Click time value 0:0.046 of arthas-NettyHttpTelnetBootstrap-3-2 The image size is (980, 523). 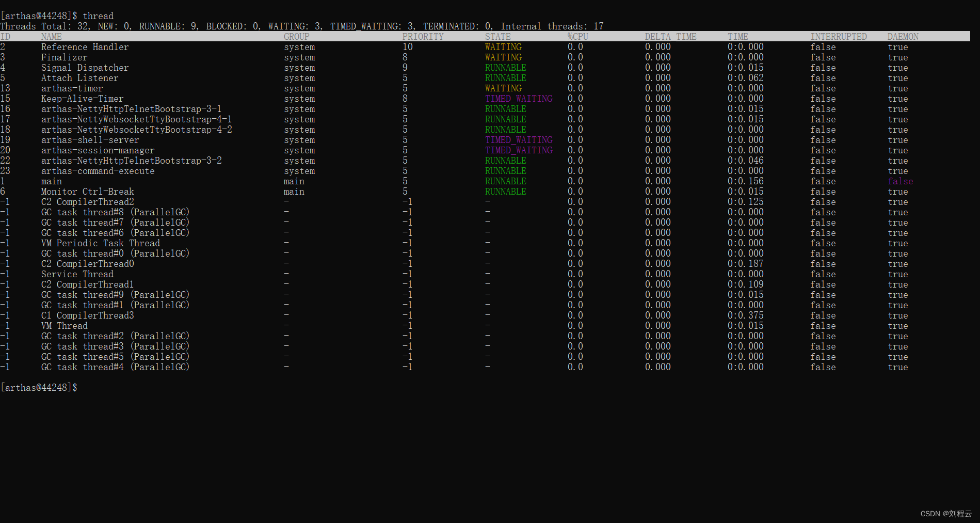click(x=746, y=161)
